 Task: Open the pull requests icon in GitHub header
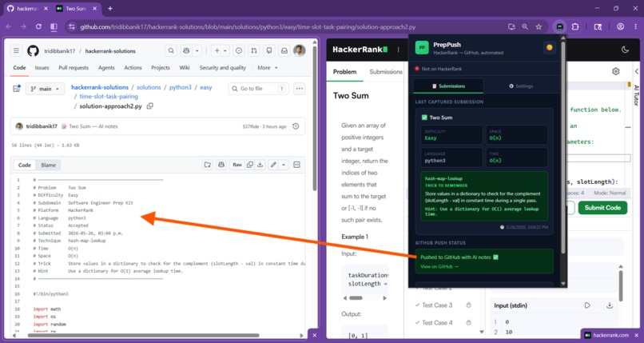[x=254, y=51]
